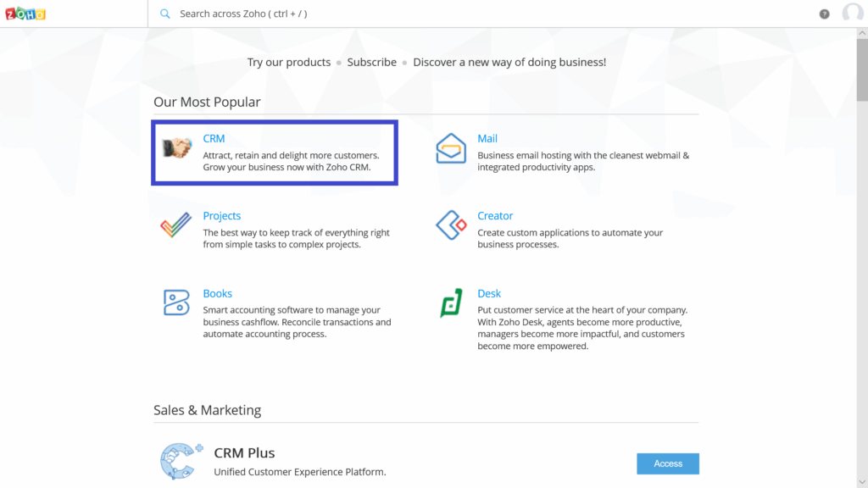This screenshot has width=868, height=488.
Task: Click the 'Subscribe' tagline text
Action: tap(371, 62)
